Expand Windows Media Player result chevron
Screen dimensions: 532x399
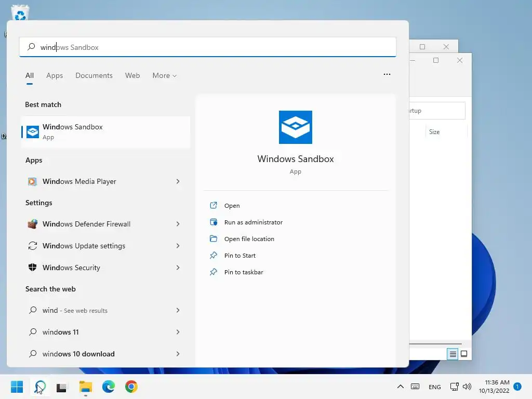point(178,181)
